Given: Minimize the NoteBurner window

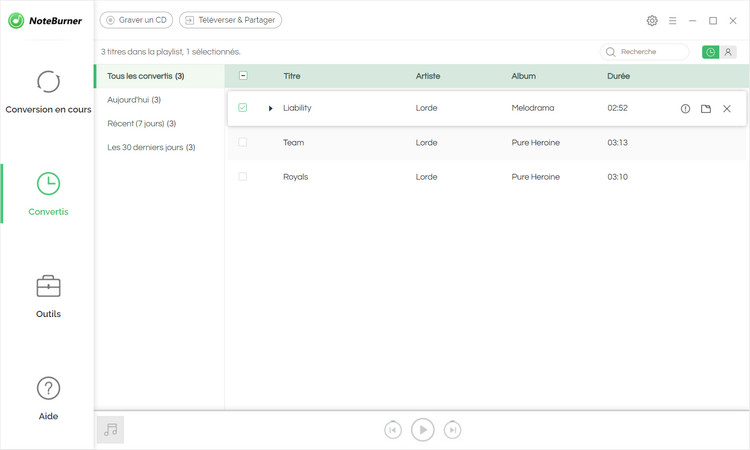Looking at the screenshot, I should coord(693,21).
